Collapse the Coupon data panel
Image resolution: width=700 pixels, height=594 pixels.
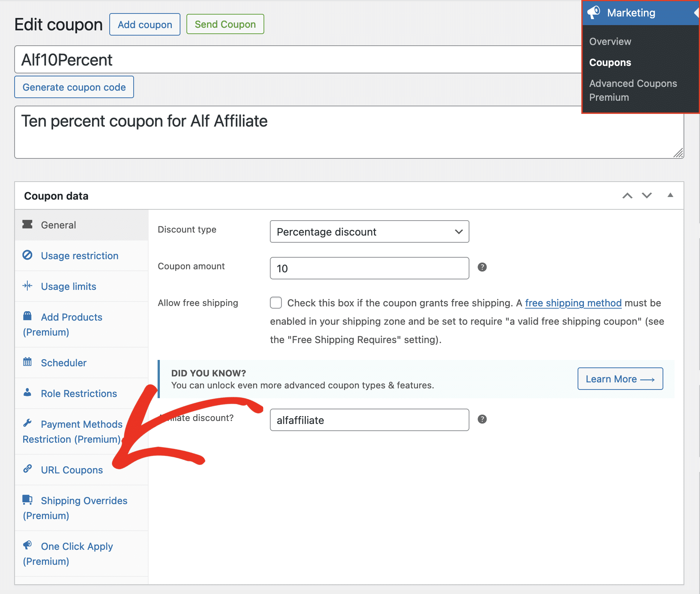(x=670, y=195)
